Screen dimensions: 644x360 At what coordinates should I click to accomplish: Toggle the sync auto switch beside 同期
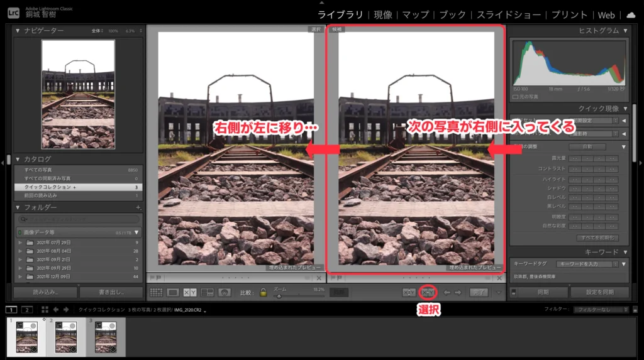tap(513, 292)
